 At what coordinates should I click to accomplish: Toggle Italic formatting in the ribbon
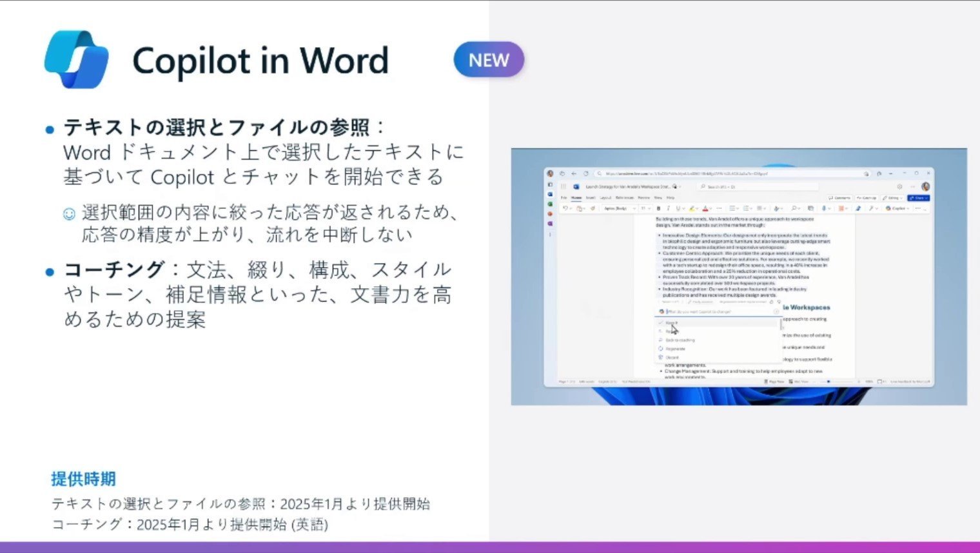point(668,208)
